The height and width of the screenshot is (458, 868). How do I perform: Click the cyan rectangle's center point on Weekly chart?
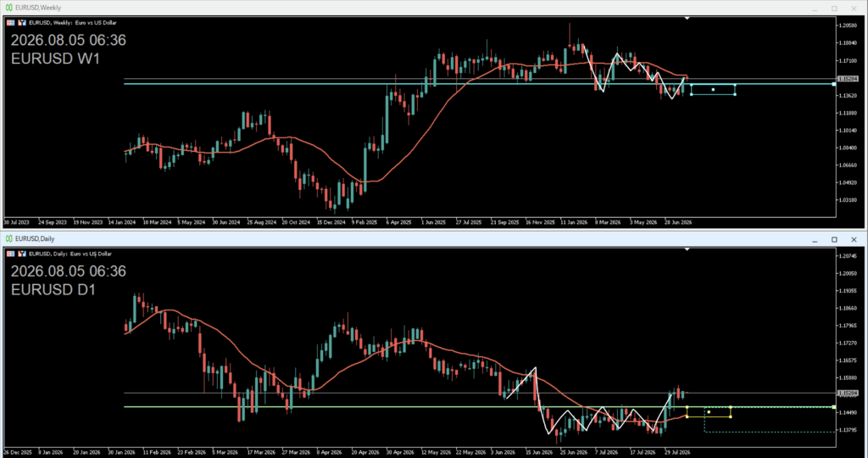713,90
